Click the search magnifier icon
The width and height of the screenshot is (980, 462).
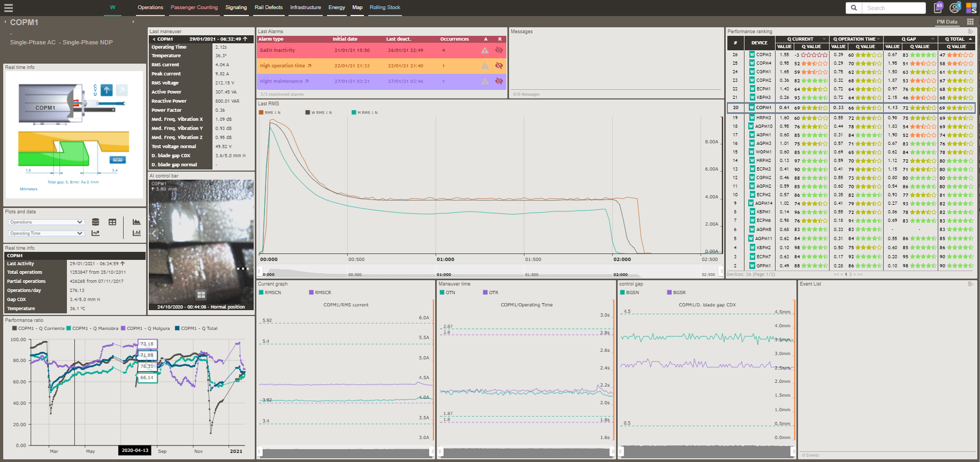tap(854, 8)
